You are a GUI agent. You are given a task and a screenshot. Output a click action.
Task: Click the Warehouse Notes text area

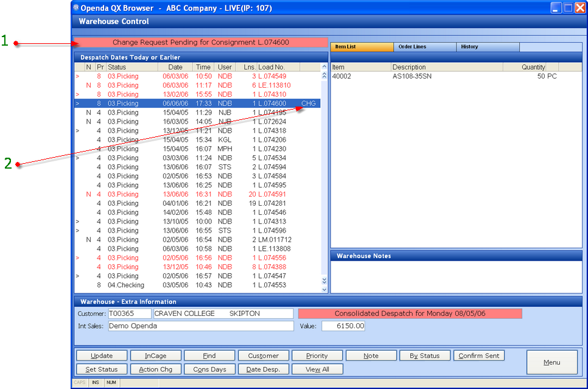click(456, 277)
